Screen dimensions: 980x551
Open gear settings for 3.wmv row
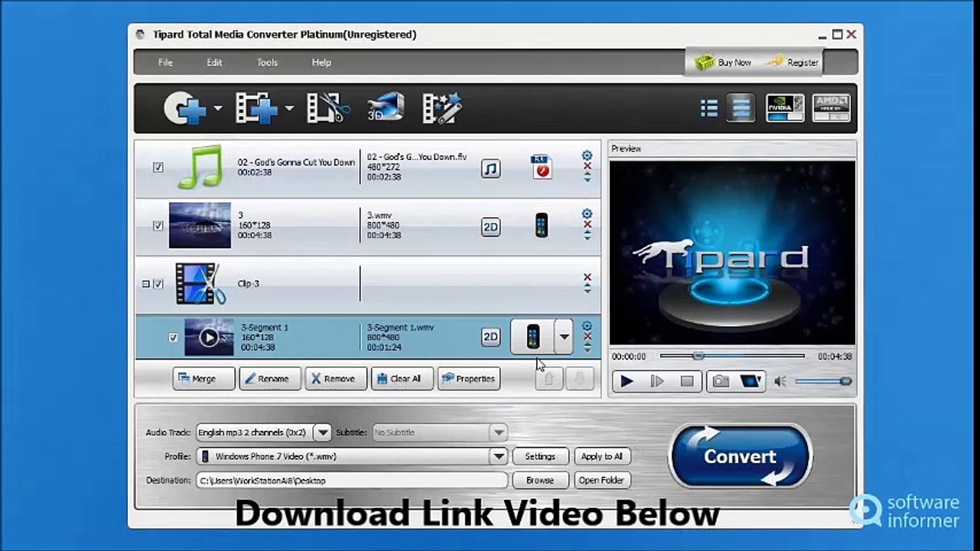coord(587,214)
